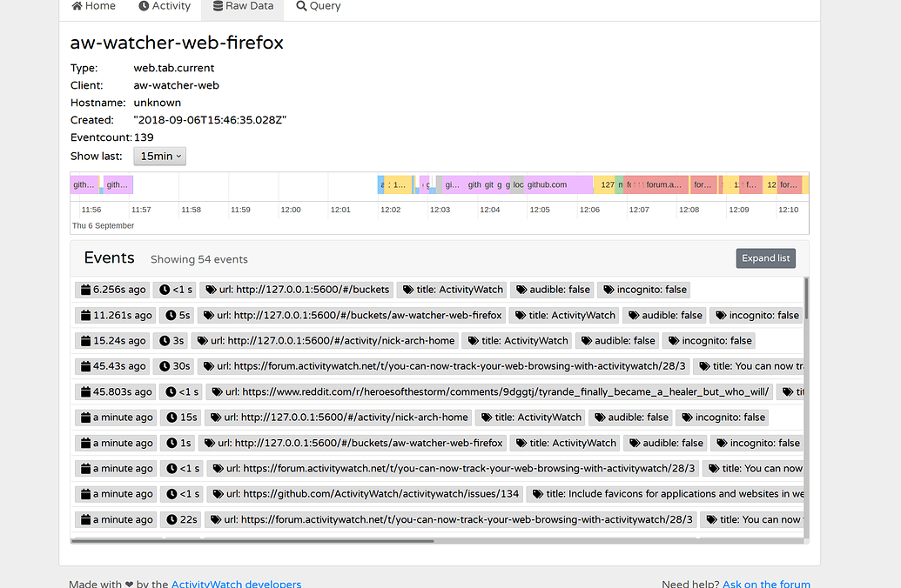Screen dimensions: 901x588
Task: Click calendar icon on 15.24s ago event
Action: click(x=85, y=341)
